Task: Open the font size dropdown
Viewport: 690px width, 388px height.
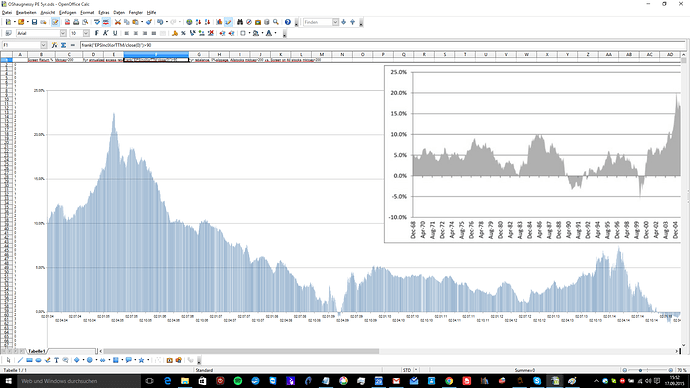Action: [x=86, y=33]
